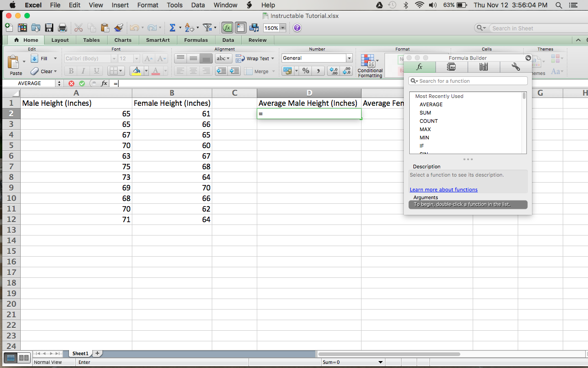This screenshot has width=588, height=368.
Task: Save the workbook with floppy disk icon
Action: pos(49,28)
